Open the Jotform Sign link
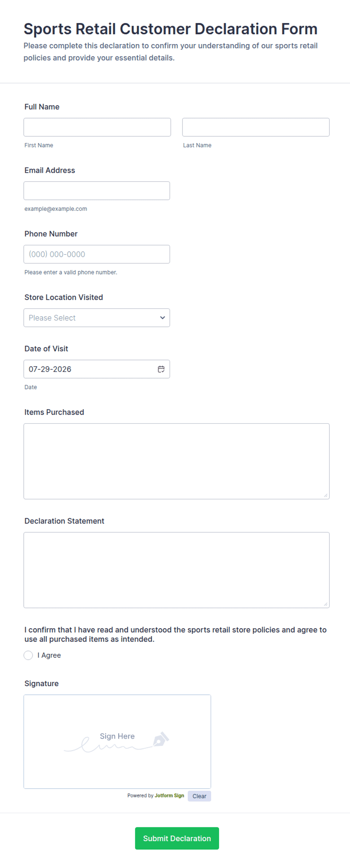This screenshot has height=868, width=350. pos(169,796)
